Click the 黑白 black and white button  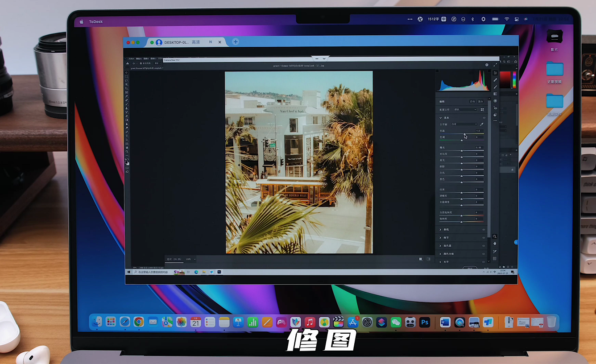point(480,102)
